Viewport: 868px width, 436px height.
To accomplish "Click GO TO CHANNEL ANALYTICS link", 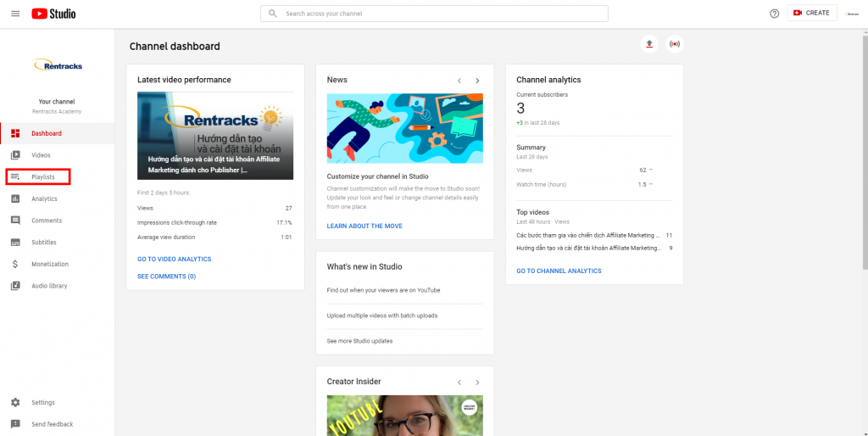I will coord(559,271).
